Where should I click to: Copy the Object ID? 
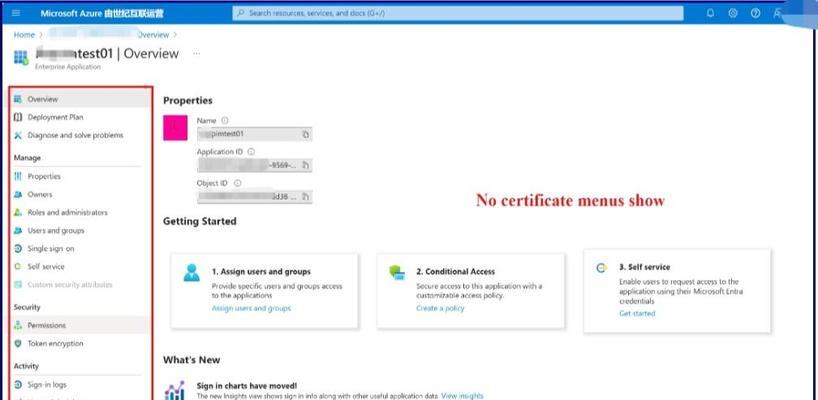(306, 197)
